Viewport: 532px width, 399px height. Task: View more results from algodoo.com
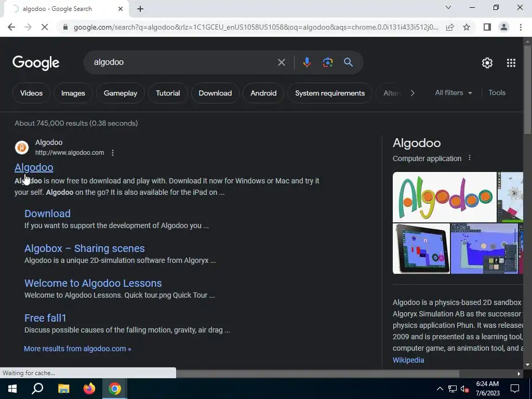coord(77,349)
